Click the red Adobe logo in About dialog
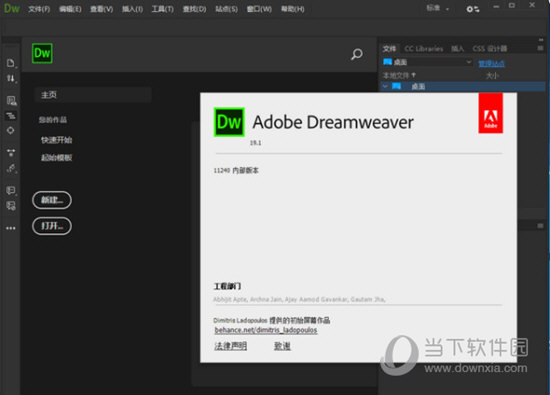 490,113
